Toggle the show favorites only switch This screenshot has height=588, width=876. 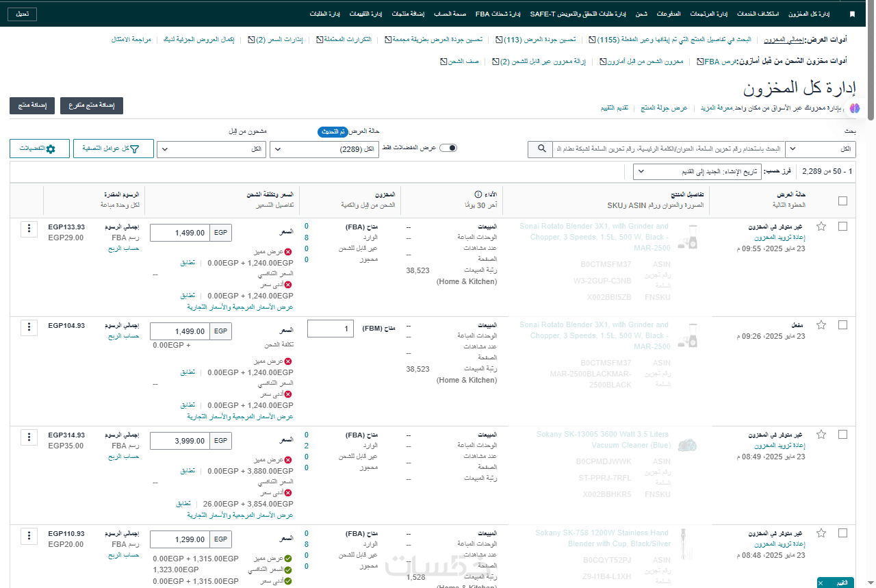coord(448,148)
